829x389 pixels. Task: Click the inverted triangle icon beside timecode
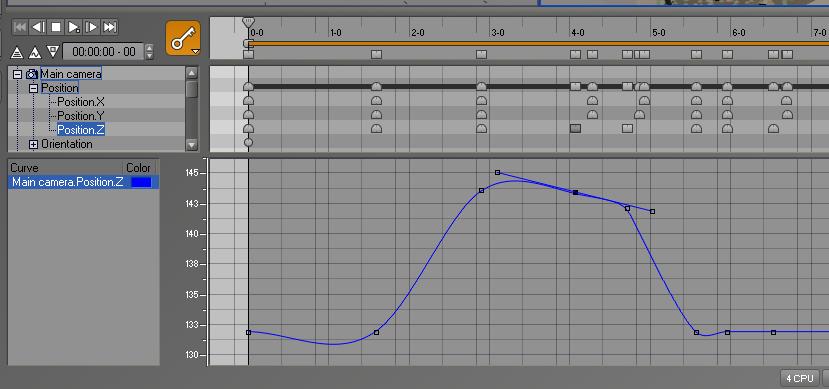tap(52, 52)
